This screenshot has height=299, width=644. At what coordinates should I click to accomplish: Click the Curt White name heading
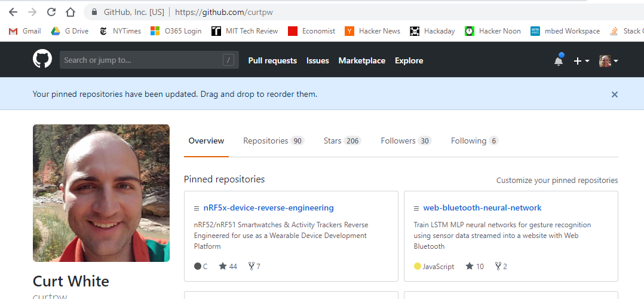pyautogui.click(x=71, y=281)
